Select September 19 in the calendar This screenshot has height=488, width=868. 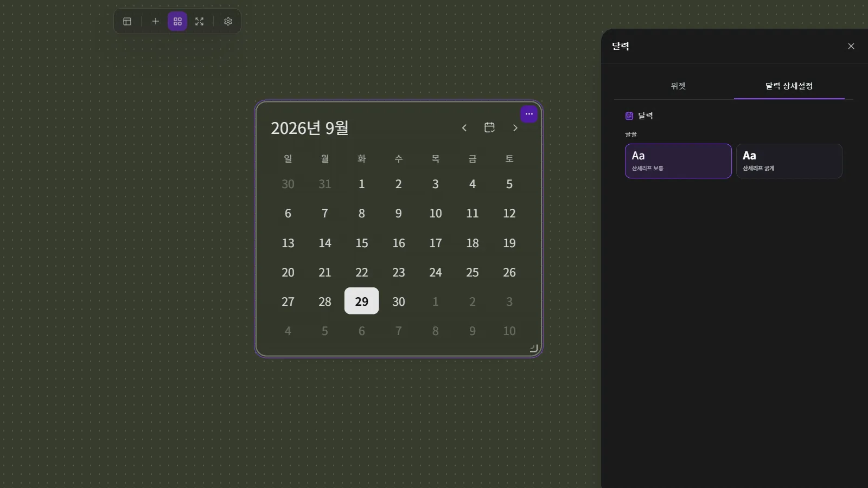[x=509, y=243]
